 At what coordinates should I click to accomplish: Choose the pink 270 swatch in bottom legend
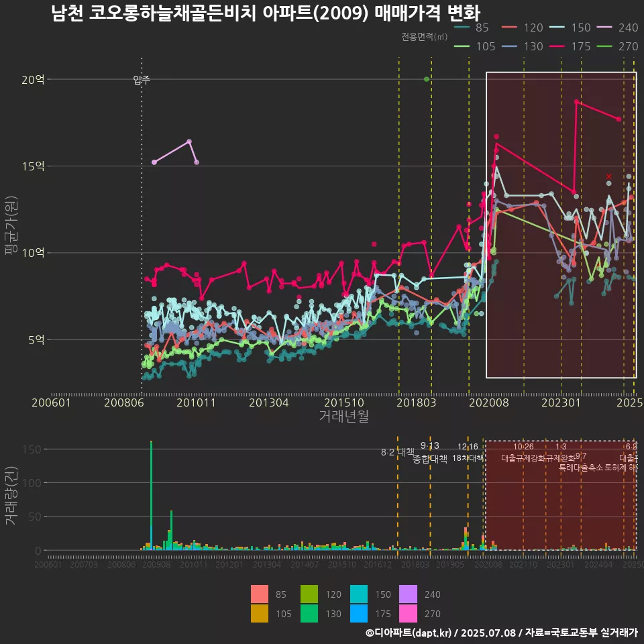tap(409, 613)
